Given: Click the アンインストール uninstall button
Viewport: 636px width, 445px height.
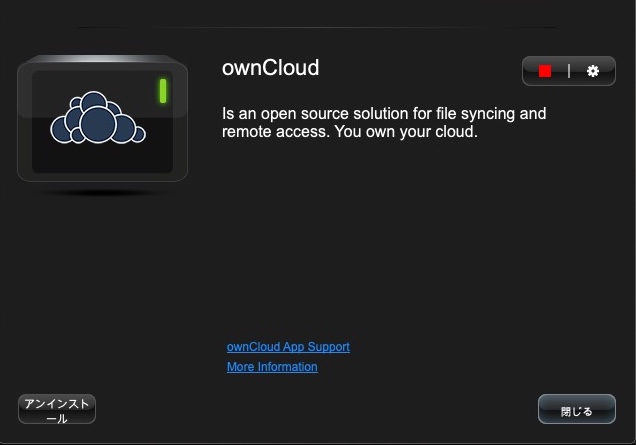Looking at the screenshot, I should (57, 409).
